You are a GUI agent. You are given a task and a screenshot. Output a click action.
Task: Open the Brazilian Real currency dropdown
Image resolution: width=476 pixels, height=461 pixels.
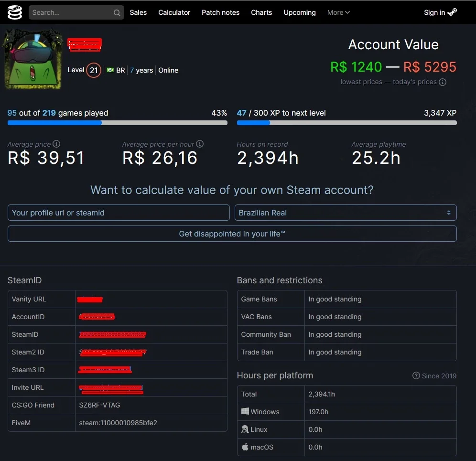coord(346,213)
